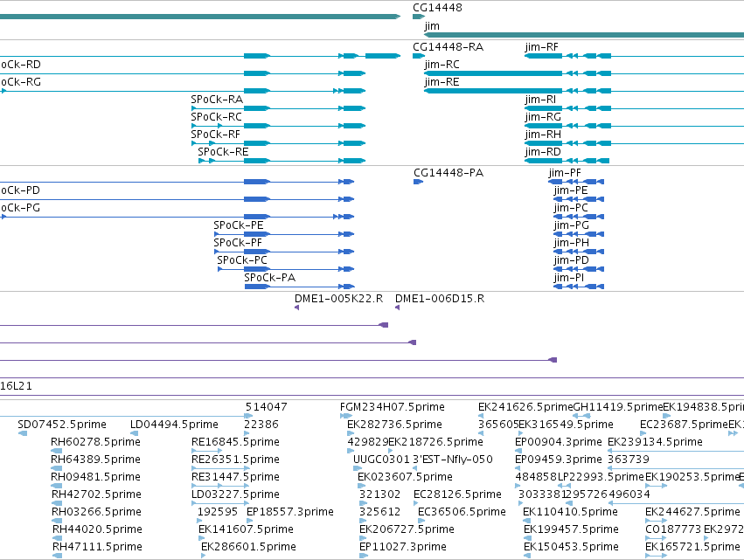The width and height of the screenshot is (744, 560).
Task: Select the jim-PH protein label
Action: tap(571, 243)
